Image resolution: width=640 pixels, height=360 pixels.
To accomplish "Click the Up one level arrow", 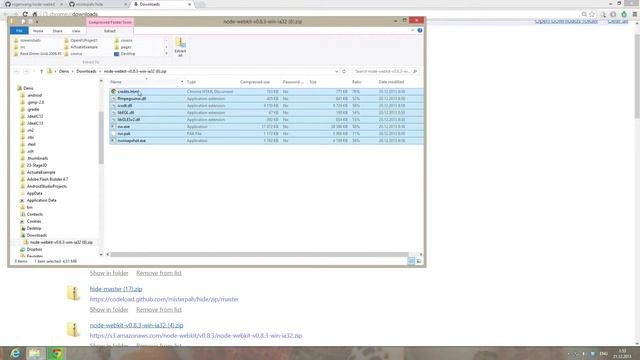I will pyautogui.click(x=41, y=71).
